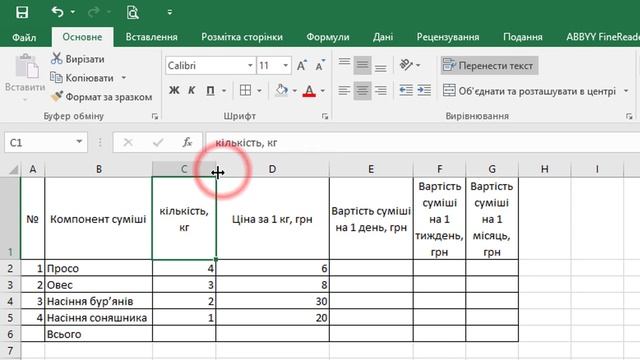Screen dimensions: 640x360
Task: Click the Копіювати copy button
Action: click(x=82, y=78)
